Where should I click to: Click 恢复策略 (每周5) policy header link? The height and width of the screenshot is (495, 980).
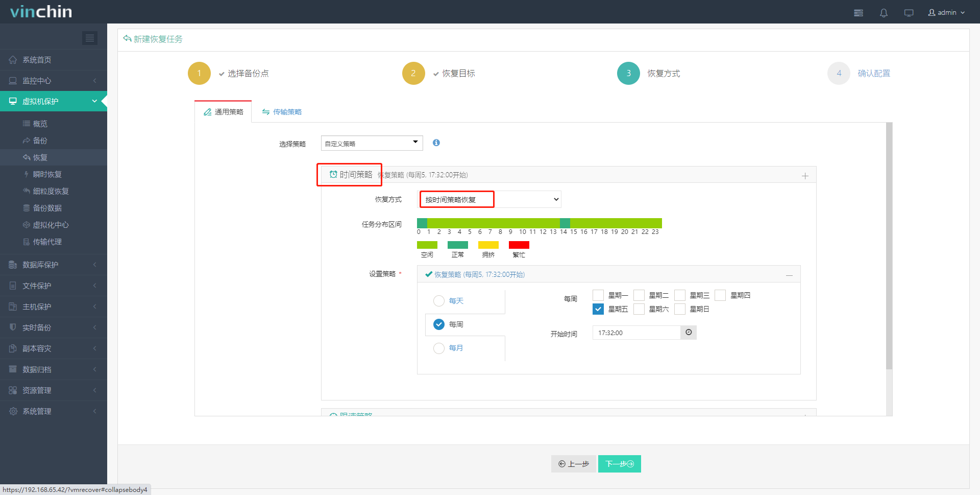(x=479, y=274)
